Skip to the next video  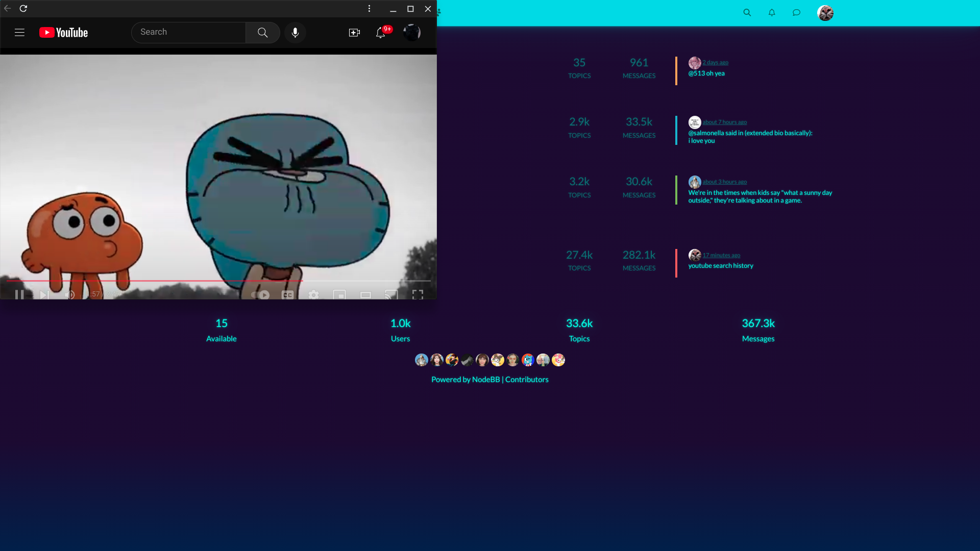pos(44,294)
